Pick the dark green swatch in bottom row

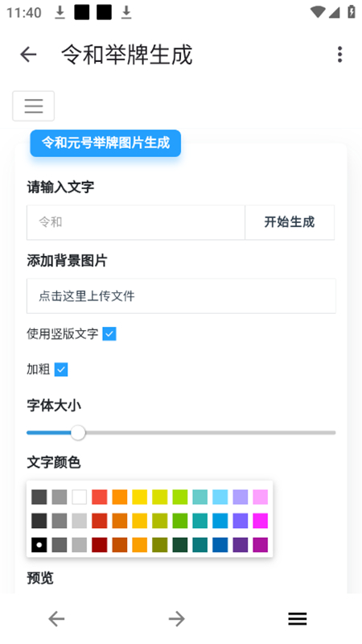click(x=179, y=545)
